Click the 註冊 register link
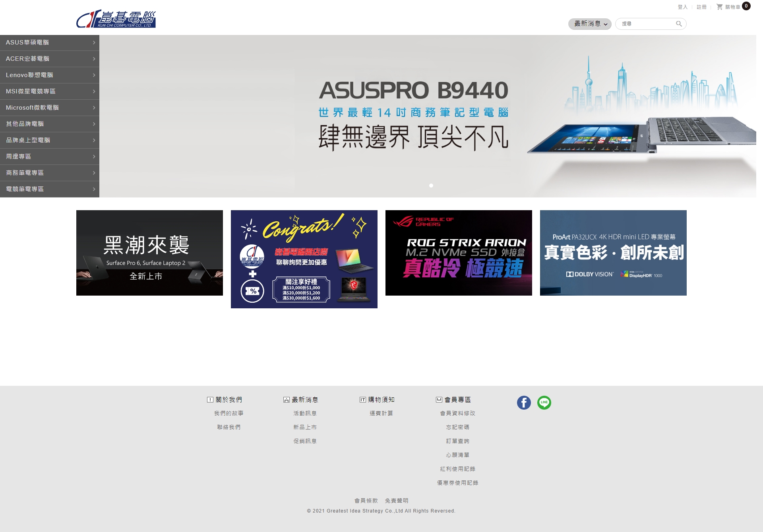 pyautogui.click(x=701, y=7)
